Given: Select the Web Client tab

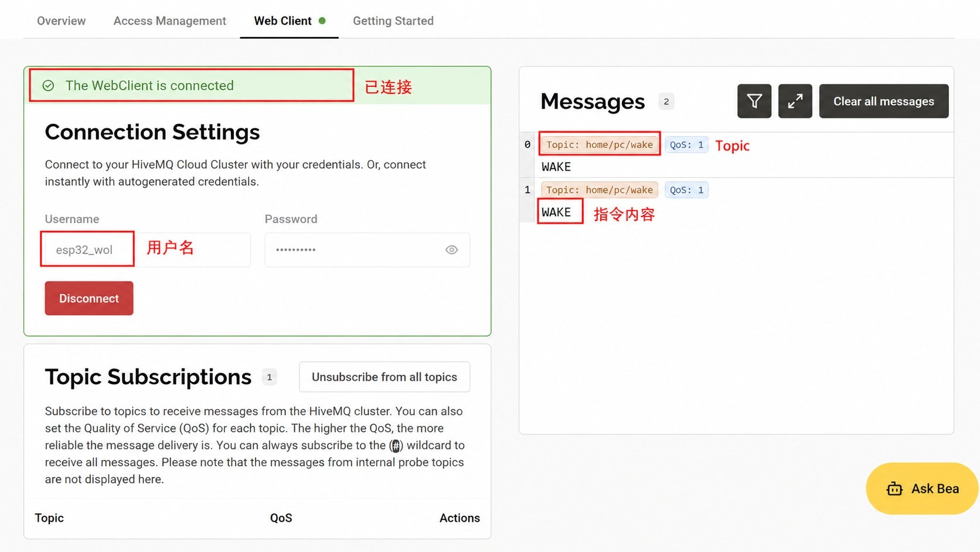Looking at the screenshot, I should point(290,21).
